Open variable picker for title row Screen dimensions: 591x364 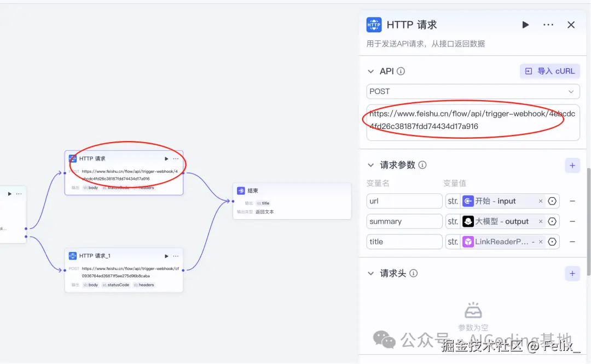[x=552, y=242]
